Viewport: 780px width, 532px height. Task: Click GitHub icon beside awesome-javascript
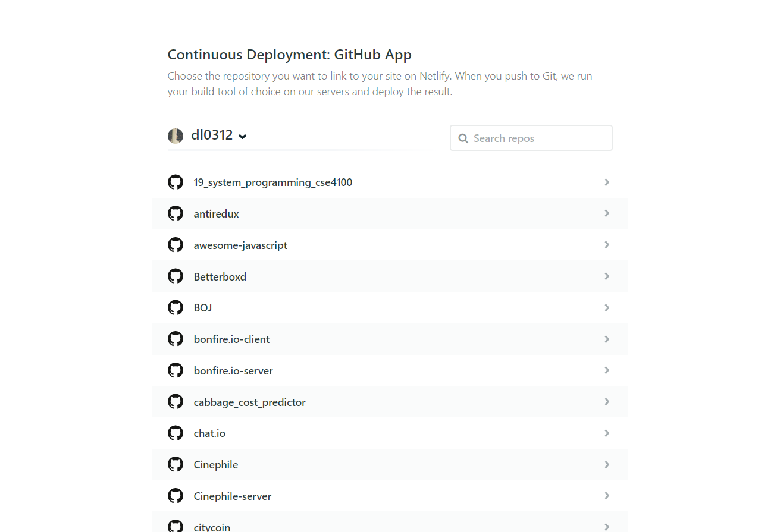176,245
